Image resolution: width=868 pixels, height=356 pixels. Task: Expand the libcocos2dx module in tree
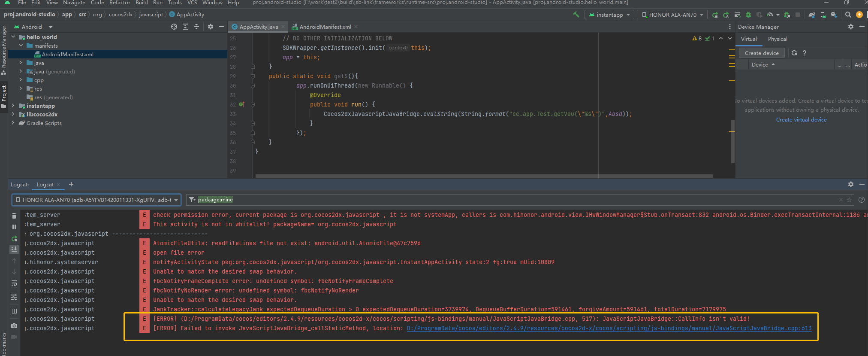[13, 114]
